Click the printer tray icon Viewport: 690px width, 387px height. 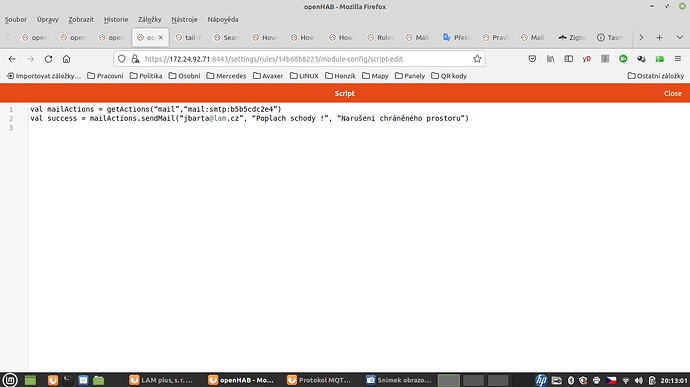pos(597,380)
